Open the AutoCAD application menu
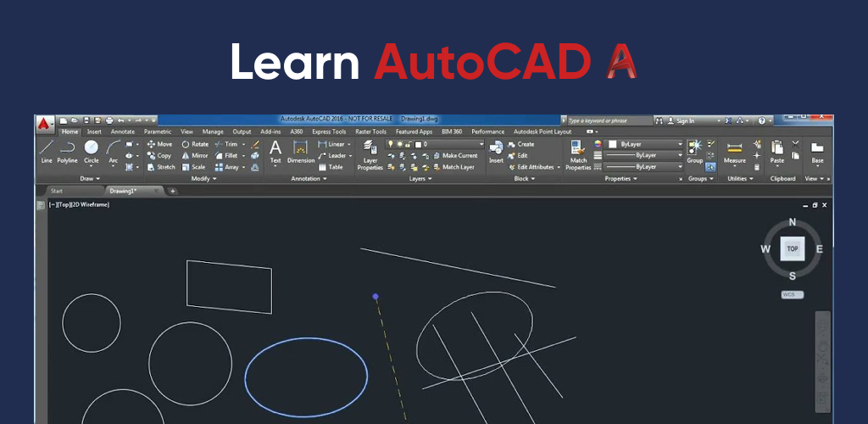 pos(45,124)
